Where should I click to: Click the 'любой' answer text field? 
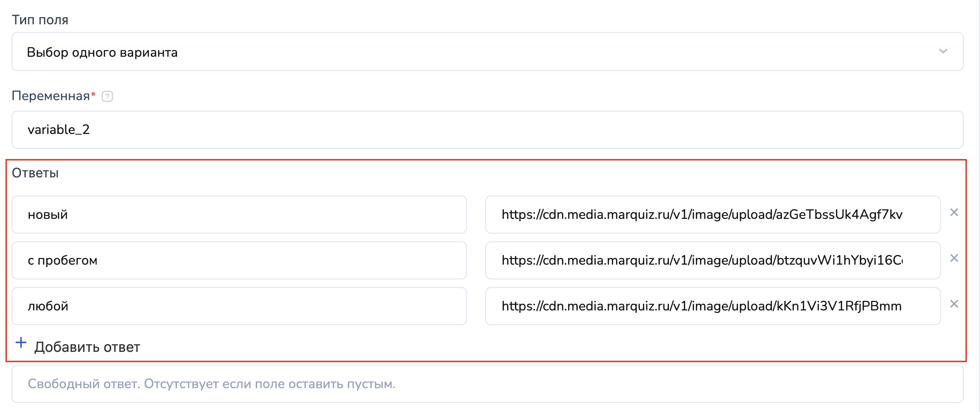point(239,306)
